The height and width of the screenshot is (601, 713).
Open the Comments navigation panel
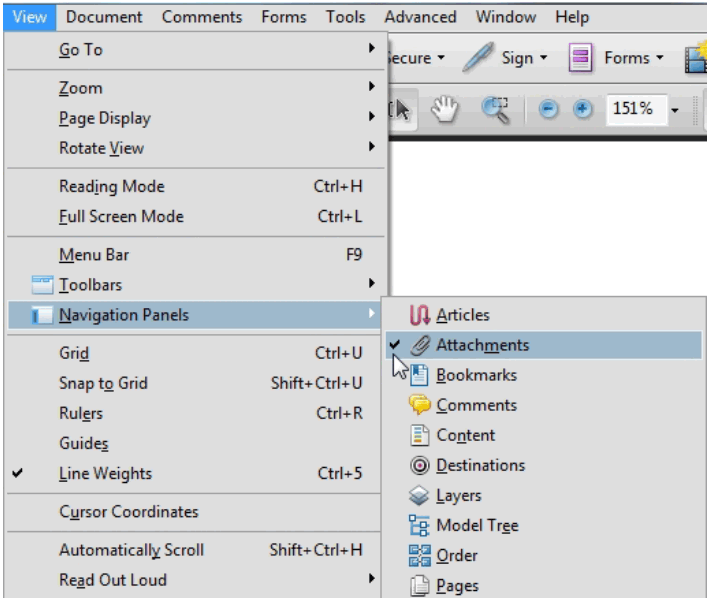pyautogui.click(x=476, y=405)
